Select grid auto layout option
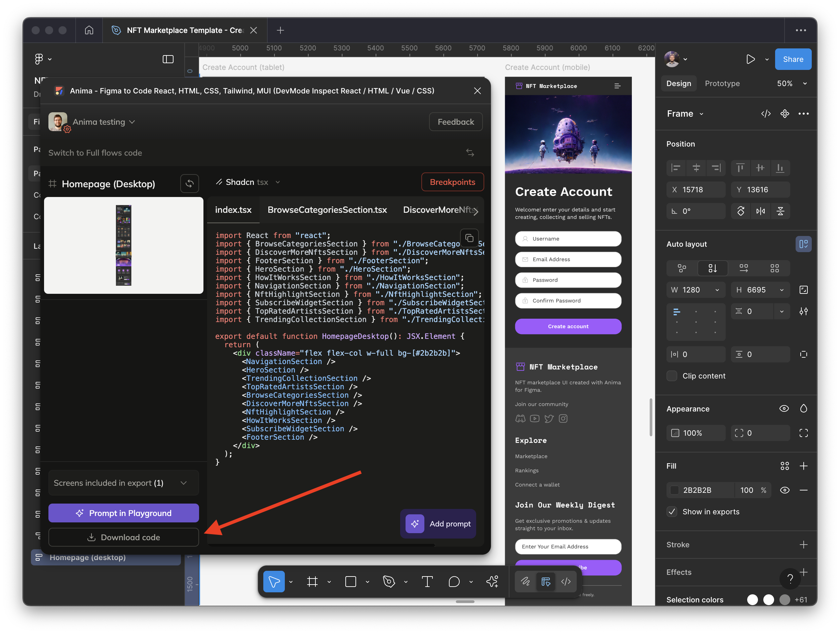This screenshot has height=634, width=840. (x=774, y=268)
